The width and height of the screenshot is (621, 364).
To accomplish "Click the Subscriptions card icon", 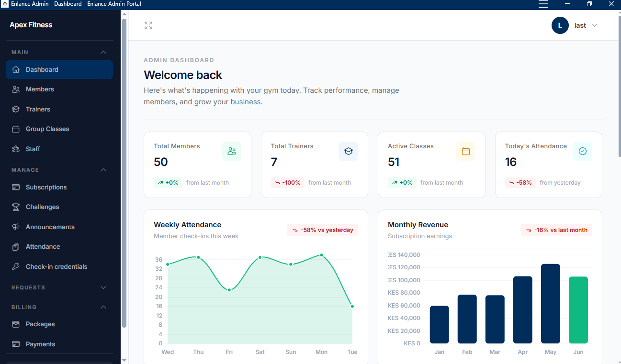I will [16, 187].
